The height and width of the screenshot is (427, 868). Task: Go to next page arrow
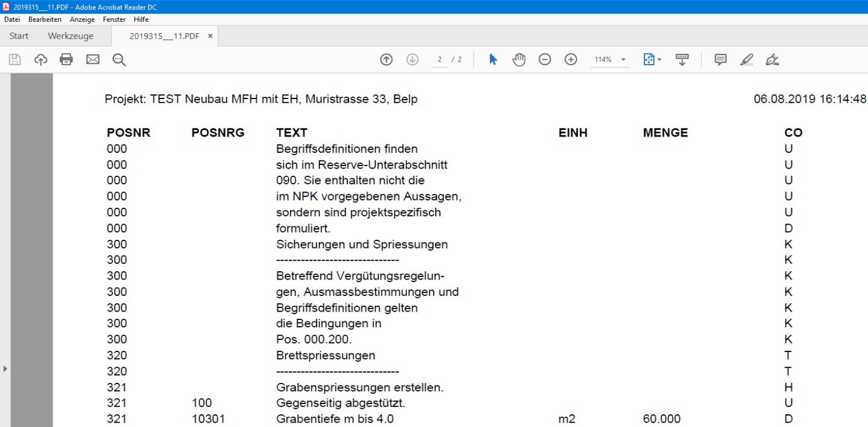[x=413, y=59]
